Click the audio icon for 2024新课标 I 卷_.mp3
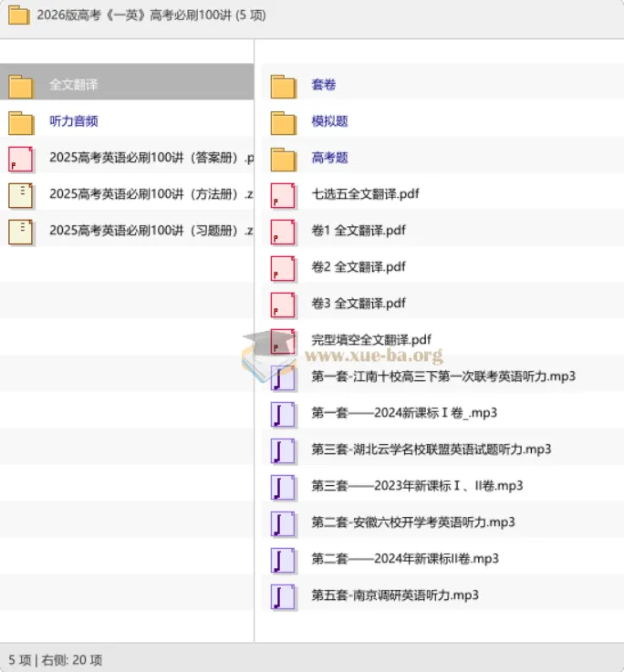 pyautogui.click(x=283, y=415)
